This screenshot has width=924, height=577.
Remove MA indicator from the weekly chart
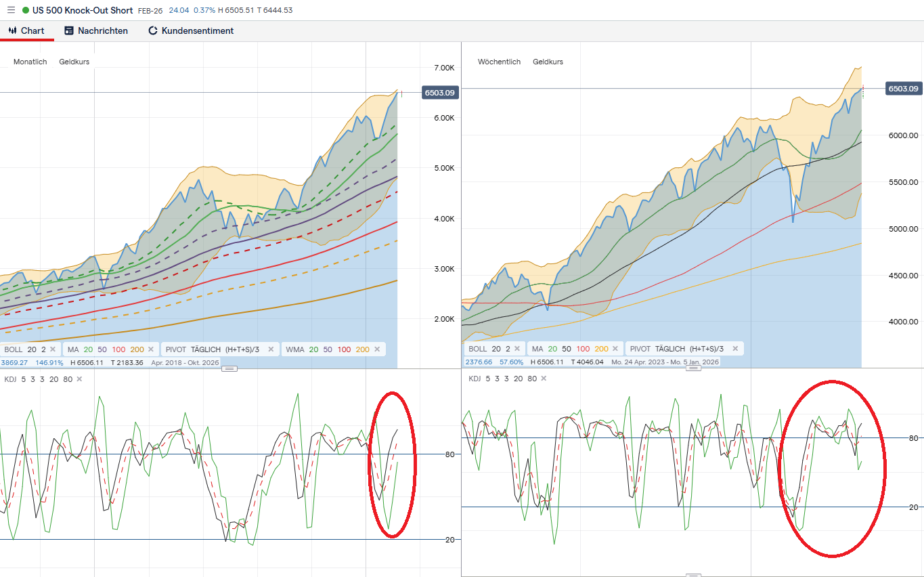click(x=615, y=349)
